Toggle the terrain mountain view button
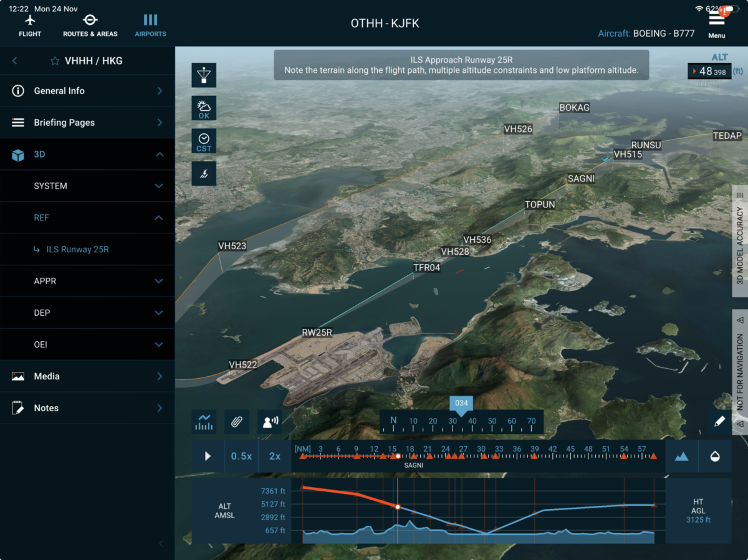The width and height of the screenshot is (748, 560). click(x=681, y=456)
